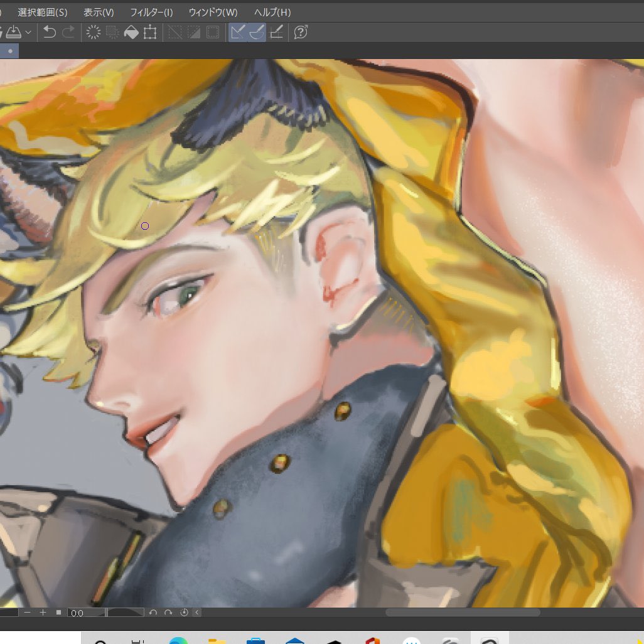Image resolution: width=644 pixels, height=644 pixels.
Task: Click the rotate canvas left icon
Action: click(x=153, y=613)
